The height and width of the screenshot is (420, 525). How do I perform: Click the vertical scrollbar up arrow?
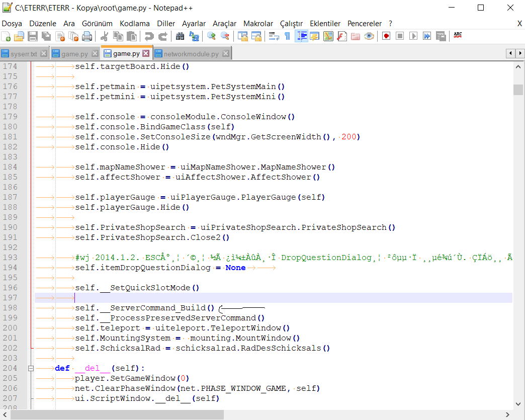pos(518,67)
